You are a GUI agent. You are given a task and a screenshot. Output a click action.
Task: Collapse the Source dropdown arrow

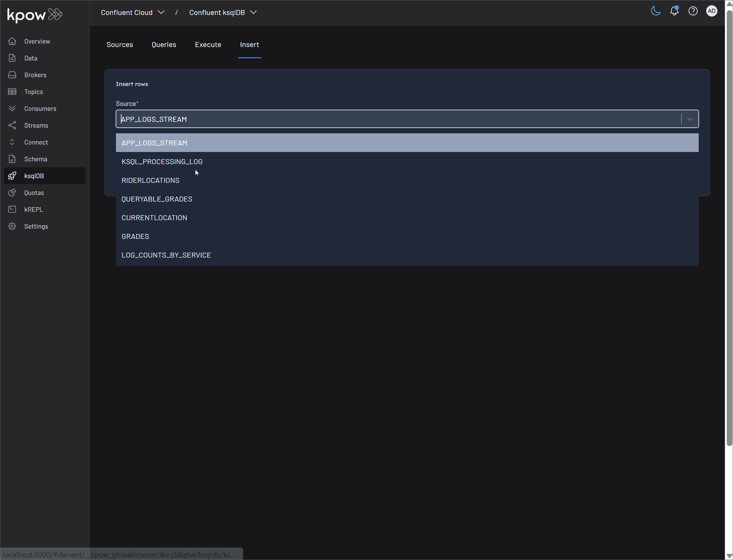pos(690,119)
